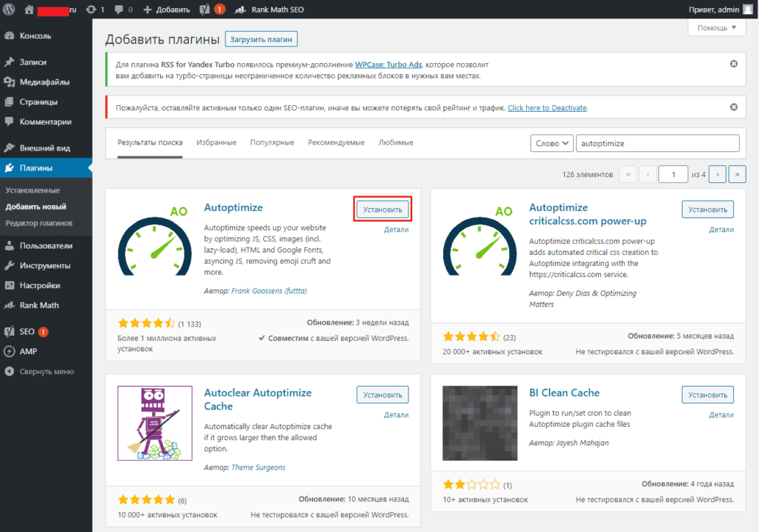
Task: Open Пользователи users menu
Action: [46, 245]
